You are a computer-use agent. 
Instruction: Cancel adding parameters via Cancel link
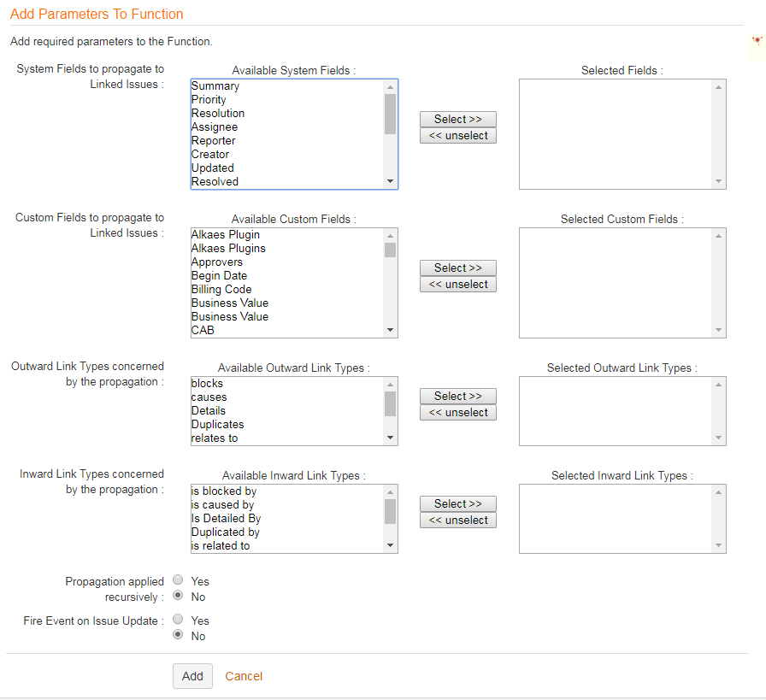coord(244,676)
